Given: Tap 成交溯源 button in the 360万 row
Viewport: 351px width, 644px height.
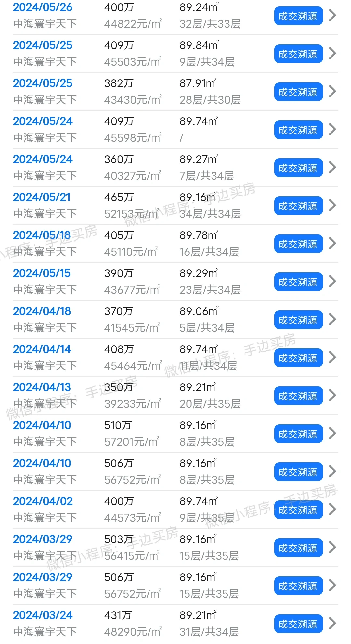Looking at the screenshot, I should (298, 168).
